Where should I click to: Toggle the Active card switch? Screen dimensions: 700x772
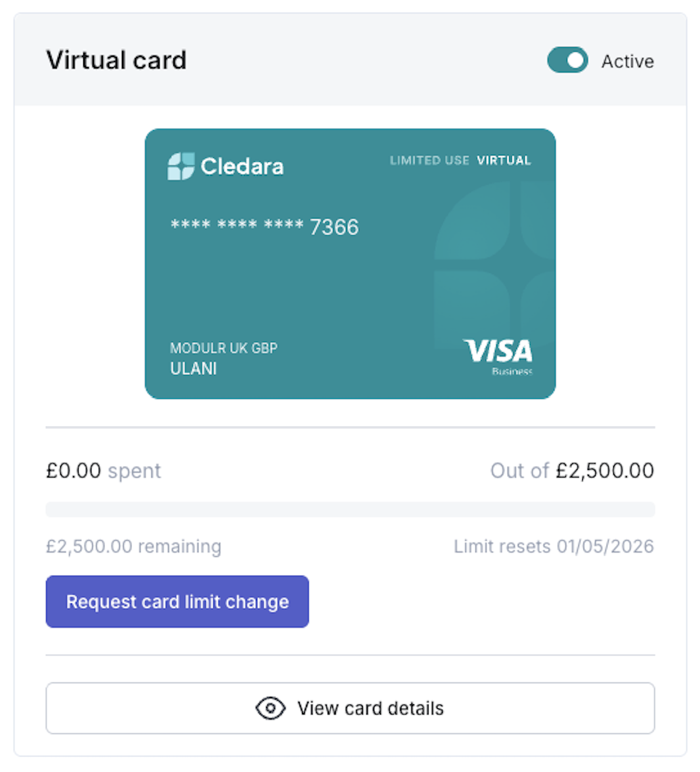pos(567,61)
